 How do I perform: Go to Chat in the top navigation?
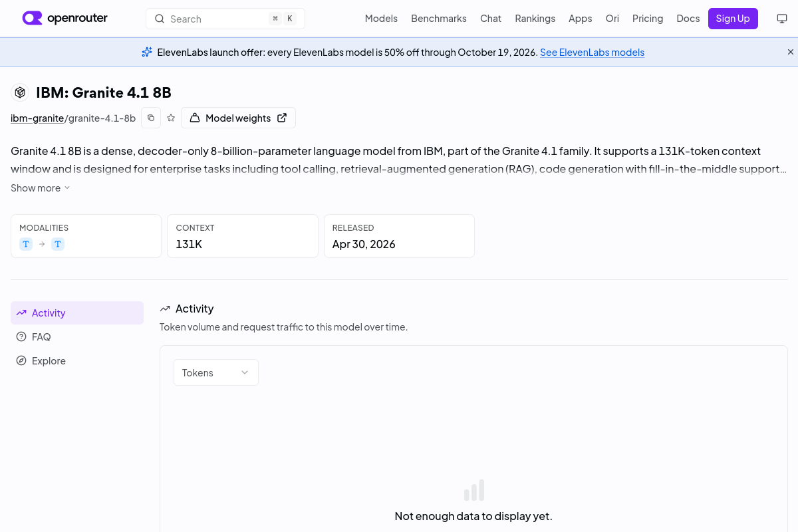pos(491,19)
